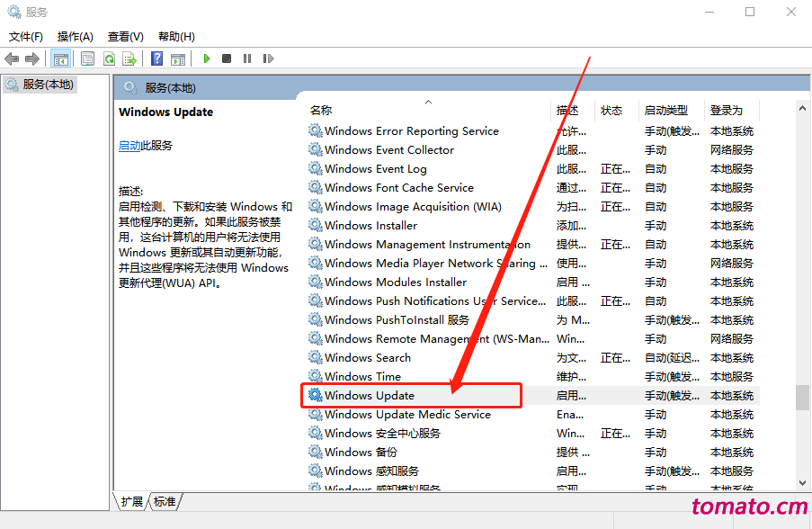This screenshot has width=812, height=529.
Task: Open the 文件(F) menu
Action: (26, 37)
